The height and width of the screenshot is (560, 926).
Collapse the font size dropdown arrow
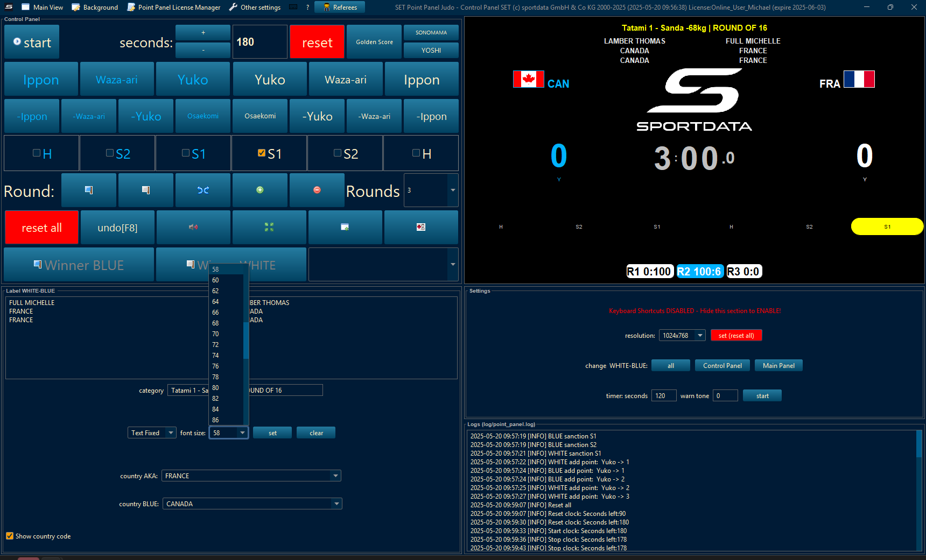coord(242,433)
